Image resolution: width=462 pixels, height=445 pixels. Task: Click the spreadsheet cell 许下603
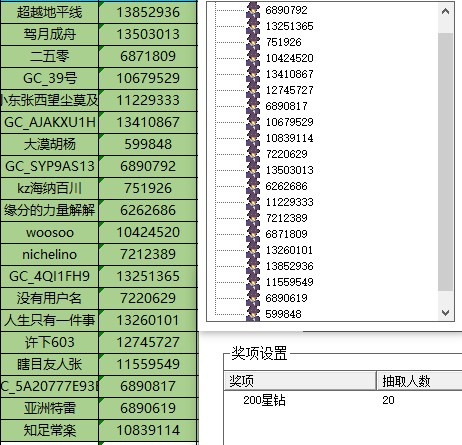click(49, 342)
